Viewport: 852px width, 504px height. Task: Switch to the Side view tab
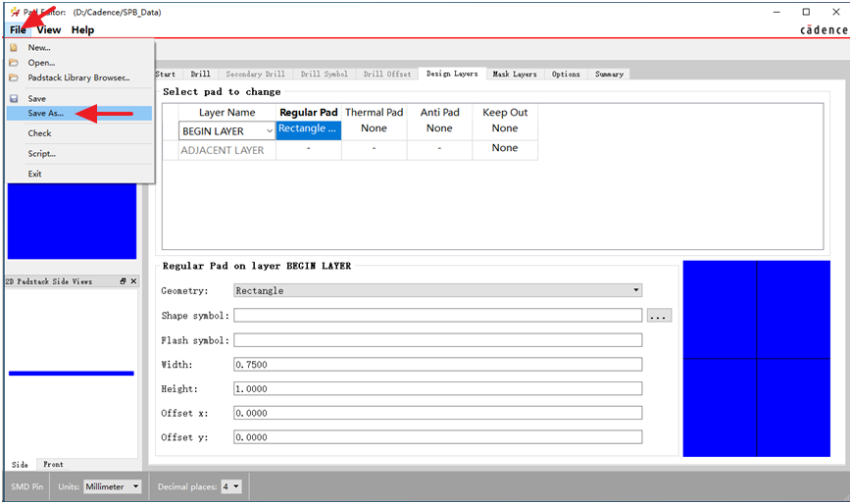pyautogui.click(x=21, y=465)
